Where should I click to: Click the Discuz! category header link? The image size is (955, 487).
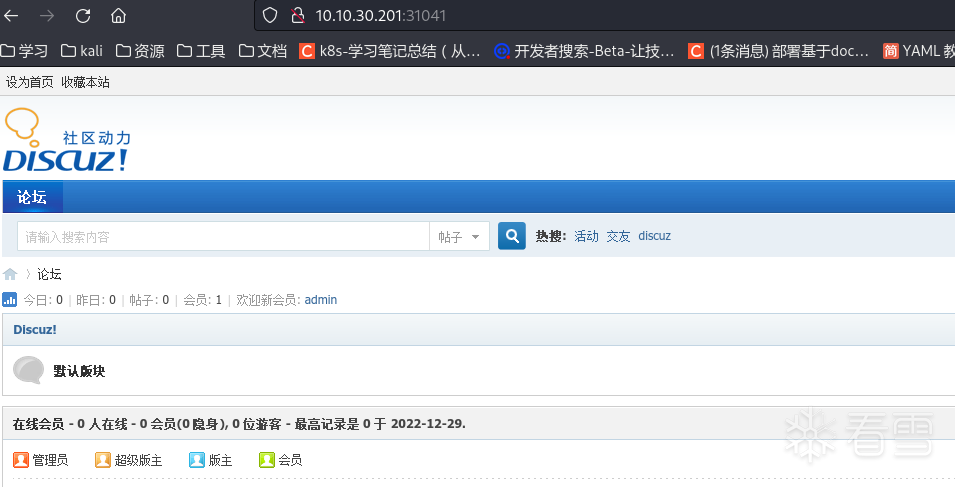coord(35,329)
